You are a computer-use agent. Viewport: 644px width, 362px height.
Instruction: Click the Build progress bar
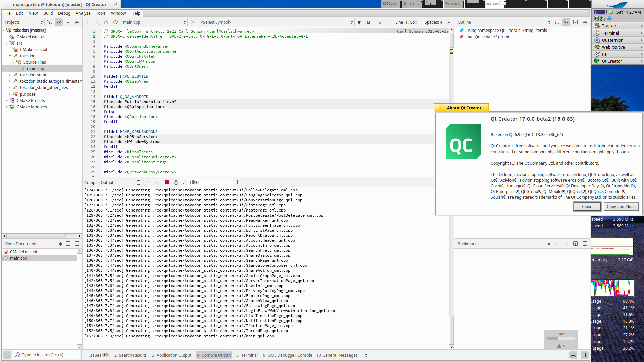(x=561, y=338)
